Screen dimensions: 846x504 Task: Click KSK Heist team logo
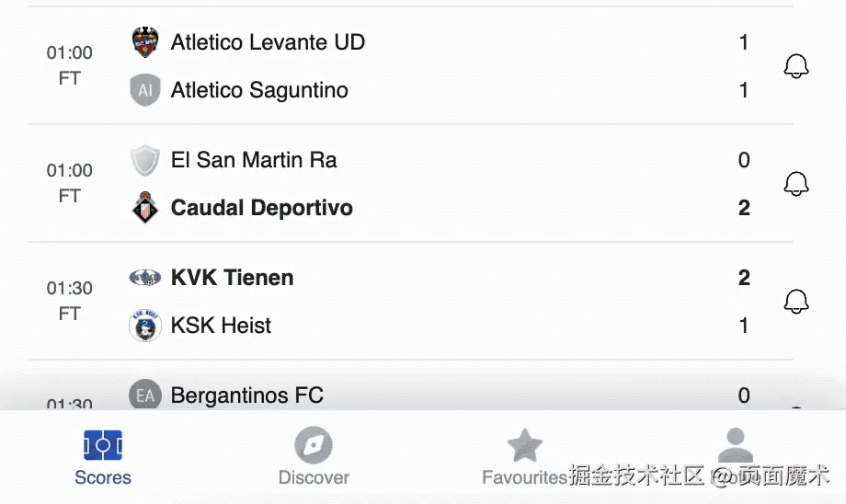coord(145,326)
